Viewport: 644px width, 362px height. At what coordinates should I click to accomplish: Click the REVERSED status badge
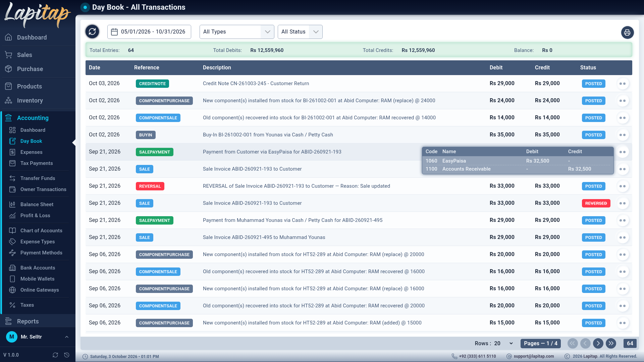point(596,203)
